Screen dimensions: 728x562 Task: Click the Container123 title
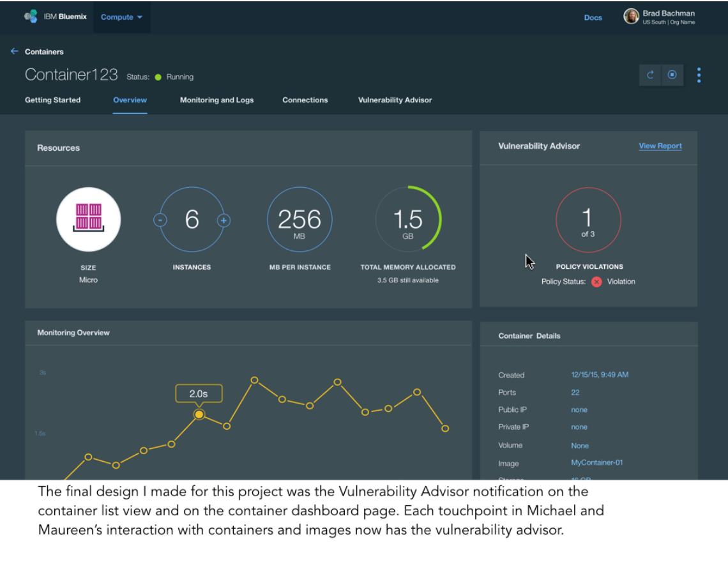pos(71,75)
